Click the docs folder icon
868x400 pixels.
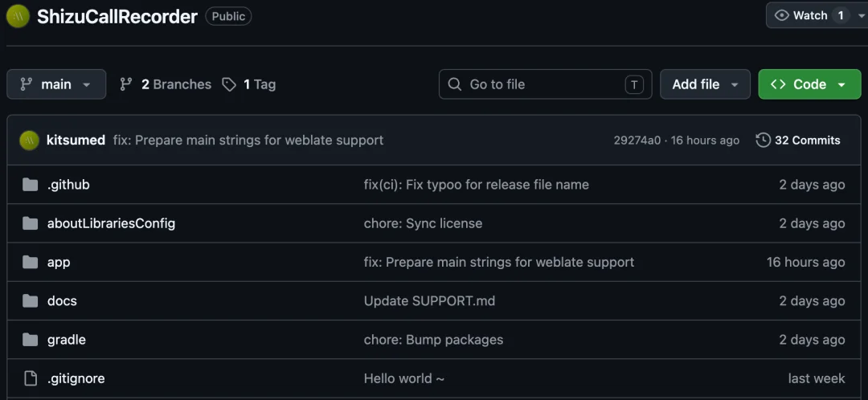click(x=30, y=300)
